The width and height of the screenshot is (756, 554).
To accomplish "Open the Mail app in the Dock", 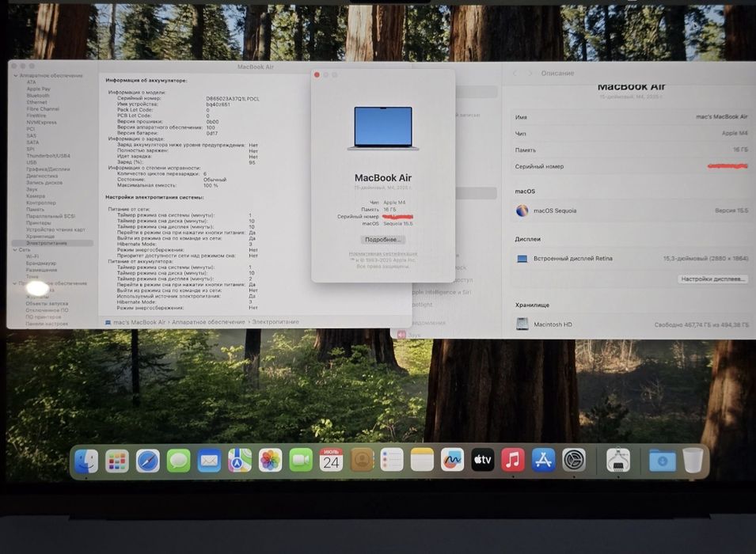I will (209, 461).
